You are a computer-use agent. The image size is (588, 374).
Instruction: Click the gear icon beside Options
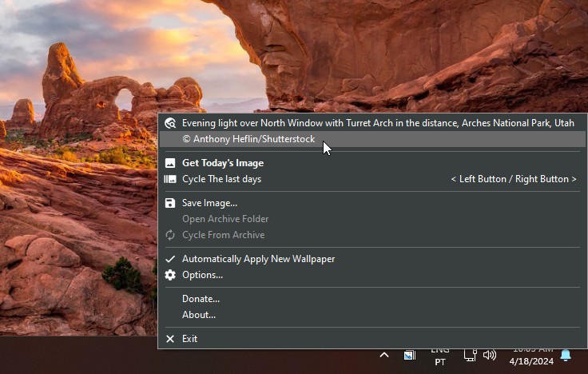(170, 275)
